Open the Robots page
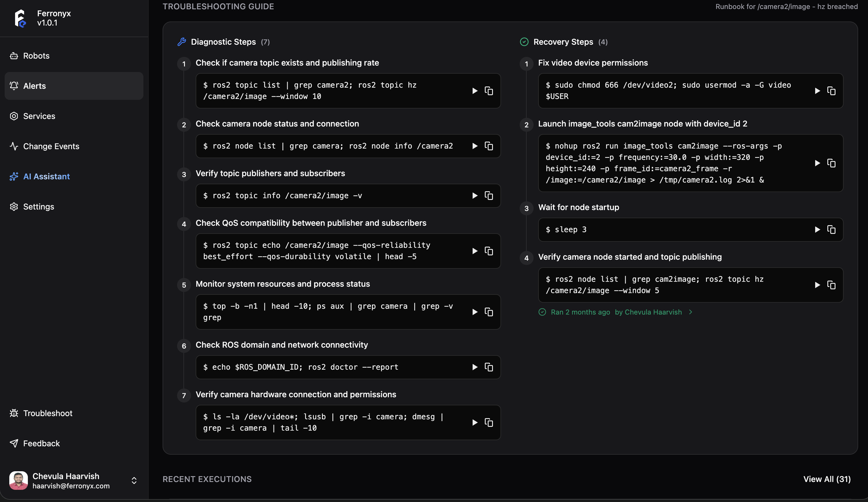This screenshot has height=502, width=868. (x=36, y=56)
